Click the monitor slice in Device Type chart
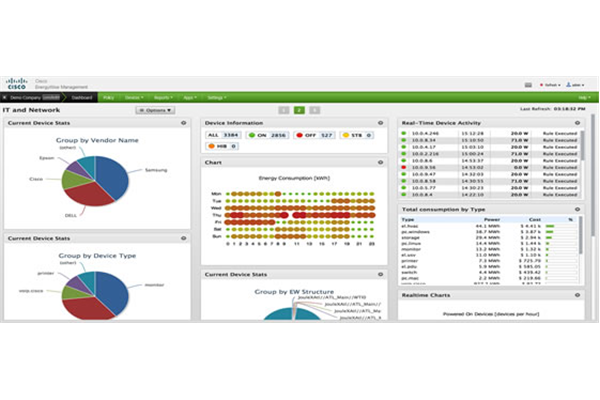The height and width of the screenshot is (400, 600). [x=112, y=291]
